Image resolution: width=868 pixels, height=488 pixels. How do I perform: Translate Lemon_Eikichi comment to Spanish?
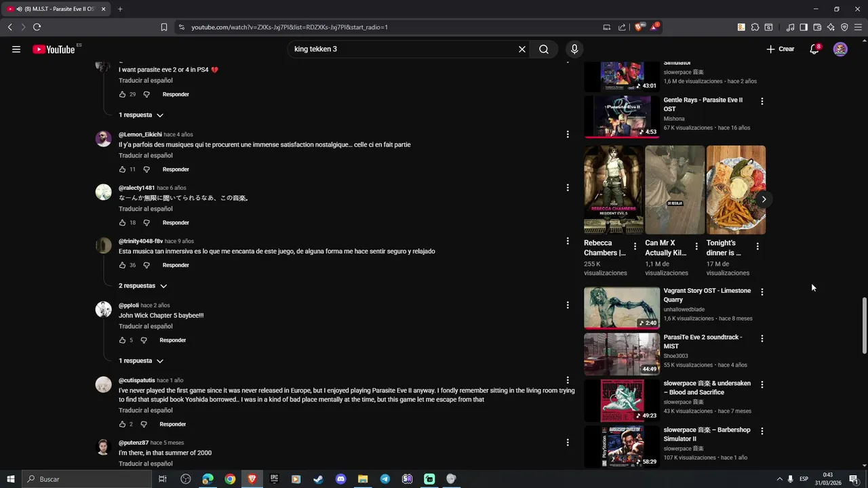click(x=146, y=156)
